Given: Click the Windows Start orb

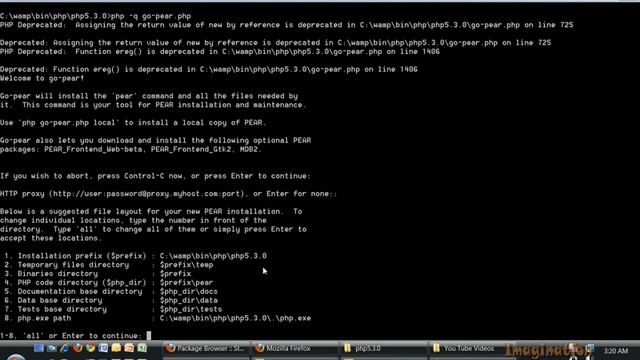Looking at the screenshot, I should (16, 356).
